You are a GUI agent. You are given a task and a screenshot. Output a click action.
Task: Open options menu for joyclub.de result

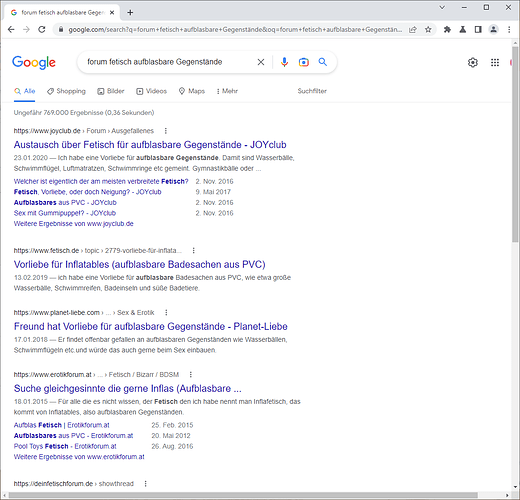(166, 131)
